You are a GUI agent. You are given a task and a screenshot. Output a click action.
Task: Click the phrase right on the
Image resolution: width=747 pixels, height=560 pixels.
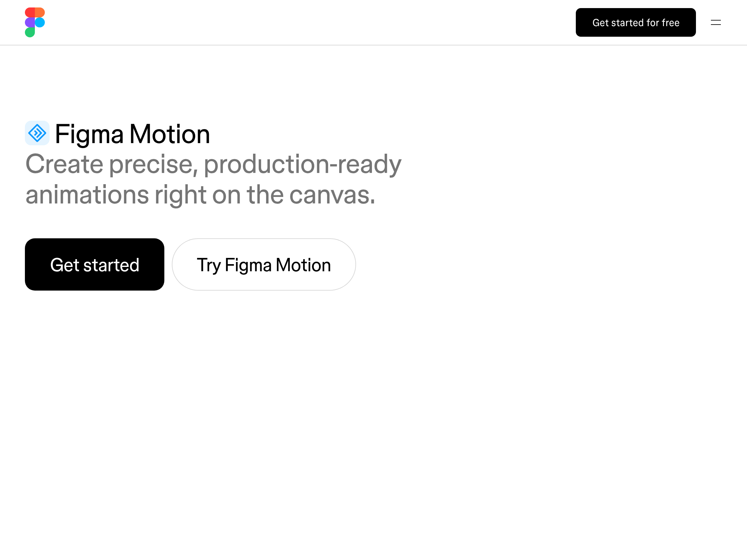tap(219, 195)
